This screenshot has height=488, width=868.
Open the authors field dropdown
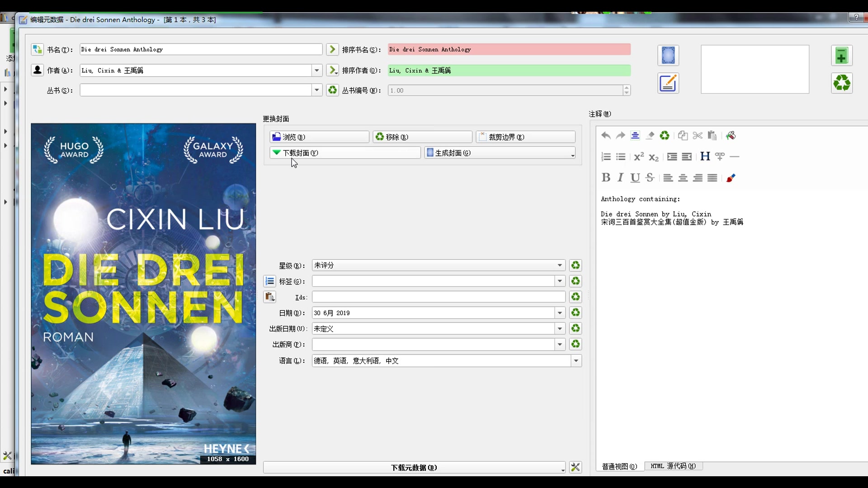click(317, 70)
